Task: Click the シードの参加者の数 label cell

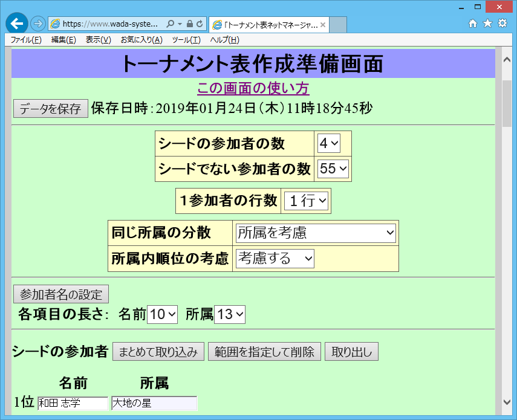Action: point(235,143)
